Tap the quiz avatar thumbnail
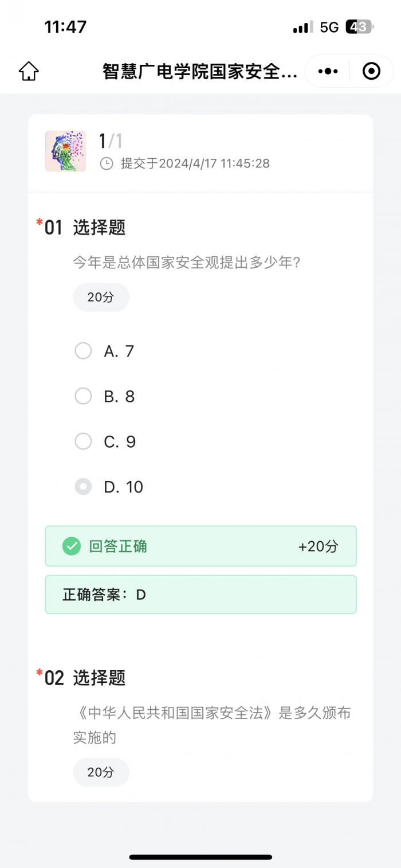The image size is (401, 868). (x=65, y=151)
